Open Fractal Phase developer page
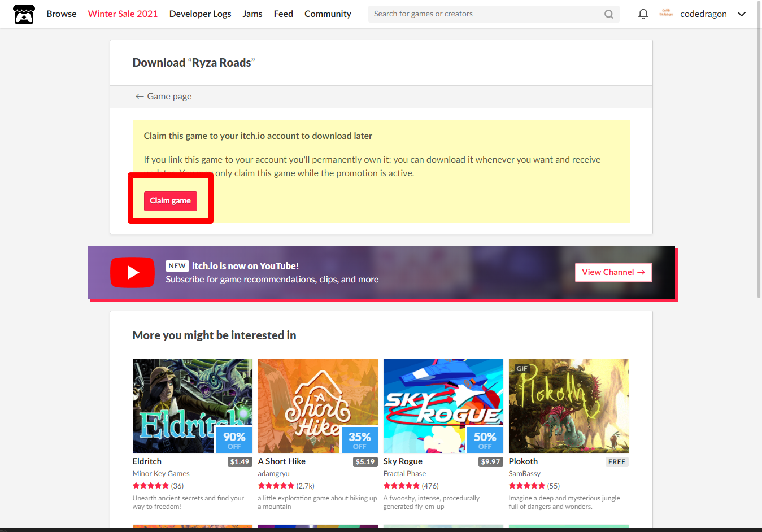The image size is (762, 532). point(404,474)
